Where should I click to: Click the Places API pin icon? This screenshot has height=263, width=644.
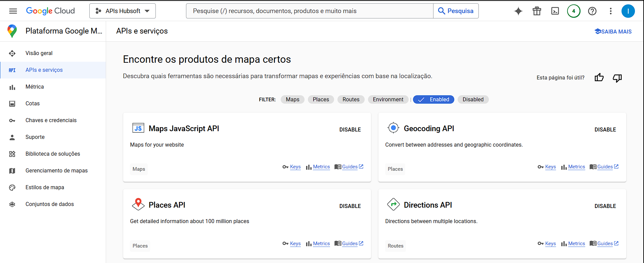(x=138, y=204)
